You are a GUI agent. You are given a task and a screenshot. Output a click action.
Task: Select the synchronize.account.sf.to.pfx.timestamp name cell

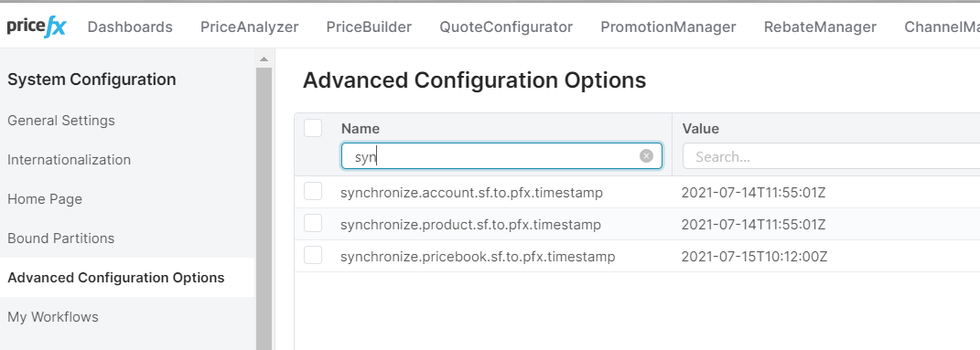click(x=472, y=193)
